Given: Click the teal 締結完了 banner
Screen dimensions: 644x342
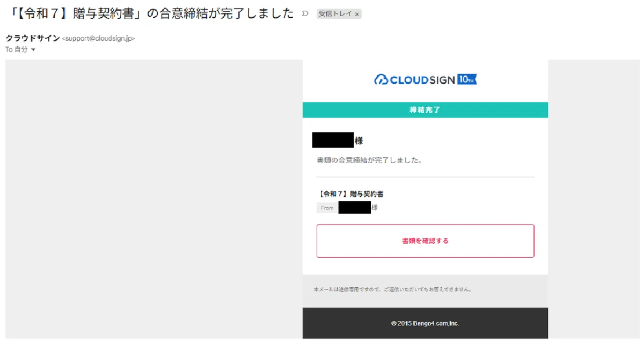Looking at the screenshot, I should pos(425,110).
